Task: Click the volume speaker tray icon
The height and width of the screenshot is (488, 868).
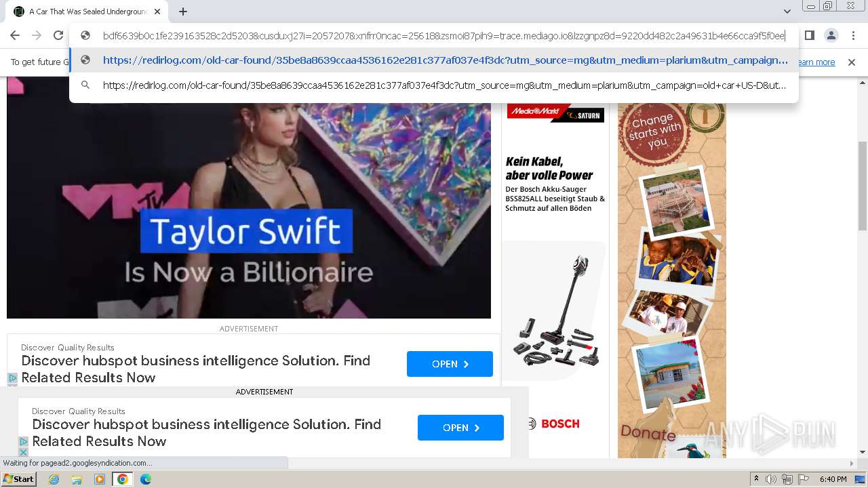Action: click(x=771, y=479)
